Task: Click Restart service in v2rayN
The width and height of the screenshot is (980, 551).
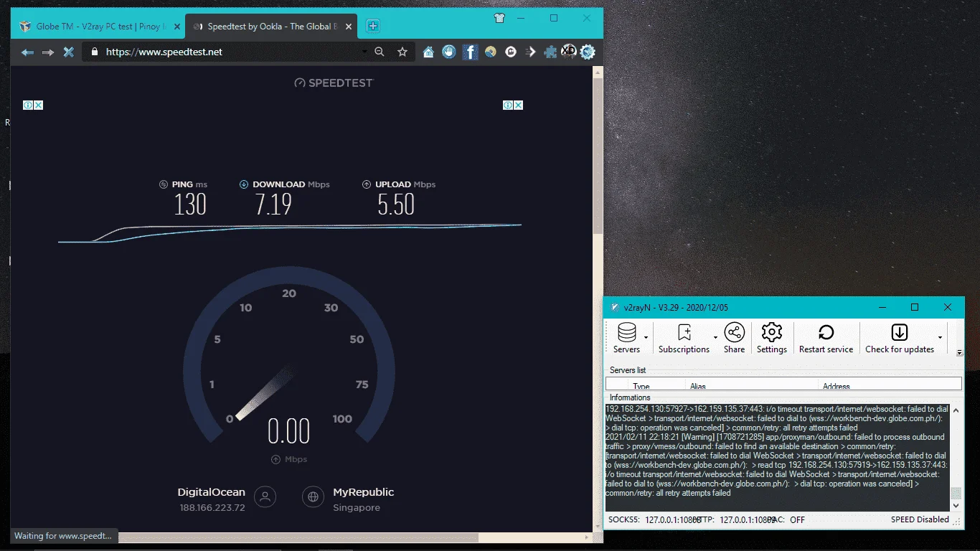Action: tap(826, 338)
